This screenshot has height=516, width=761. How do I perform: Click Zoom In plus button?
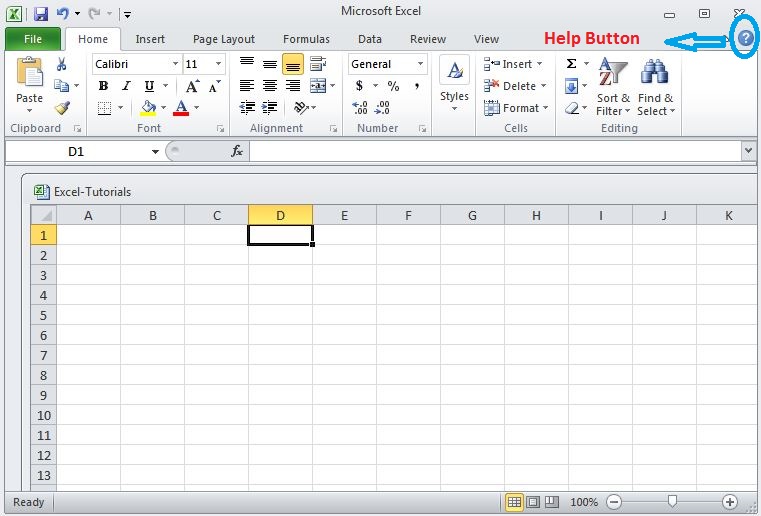click(x=729, y=502)
